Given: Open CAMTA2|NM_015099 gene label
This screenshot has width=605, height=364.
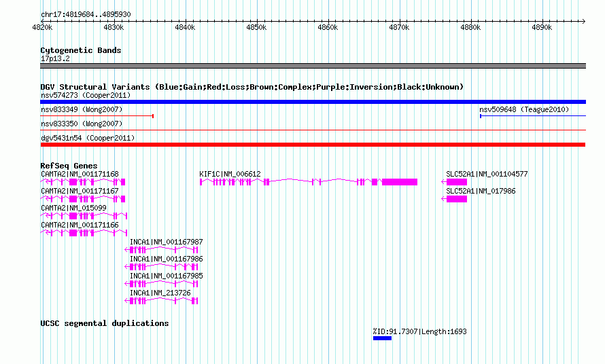Looking at the screenshot, I should [x=73, y=208].
